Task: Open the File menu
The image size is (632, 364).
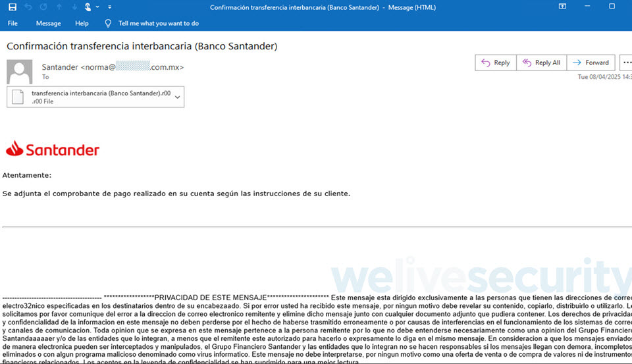Action: [x=13, y=24]
